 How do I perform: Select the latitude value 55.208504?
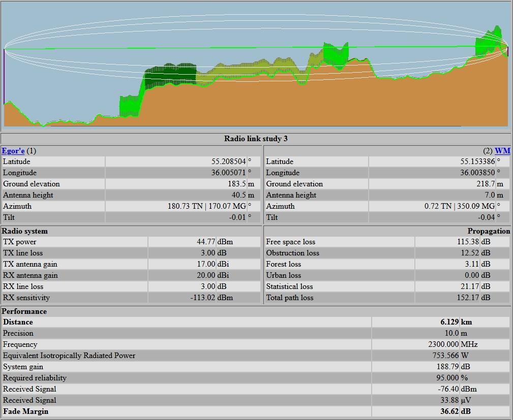click(x=228, y=161)
